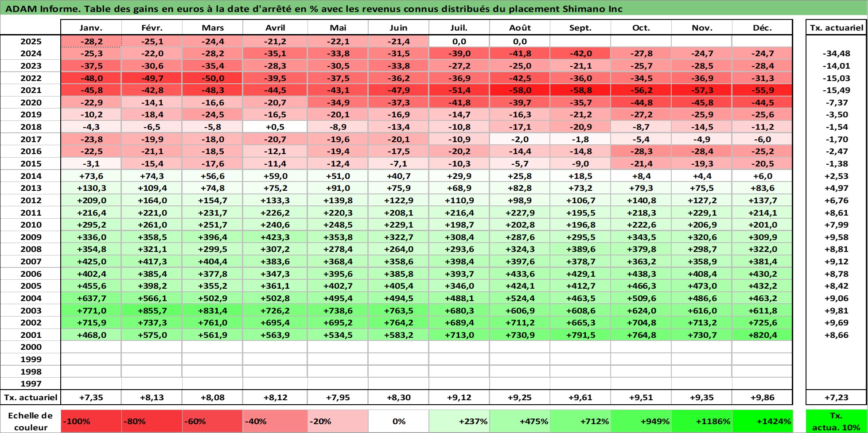Select the -20% color scale swatch
Image resolution: width=868 pixels, height=433 pixels.
[x=338, y=421]
